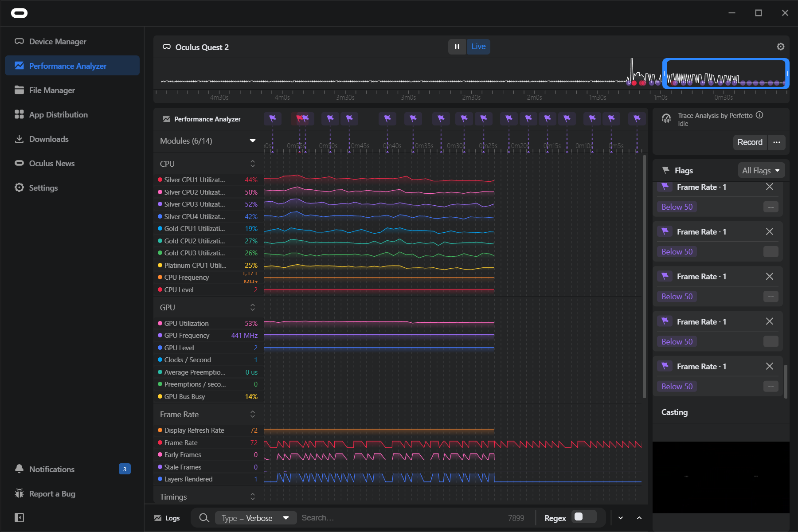Collapse the sidebar panel icon
This screenshot has height=532, width=798.
coord(19,517)
